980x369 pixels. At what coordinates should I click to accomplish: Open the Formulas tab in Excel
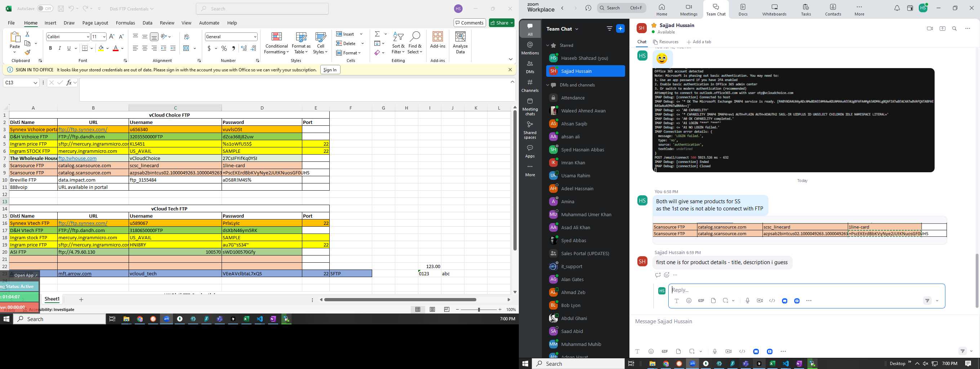tap(125, 23)
